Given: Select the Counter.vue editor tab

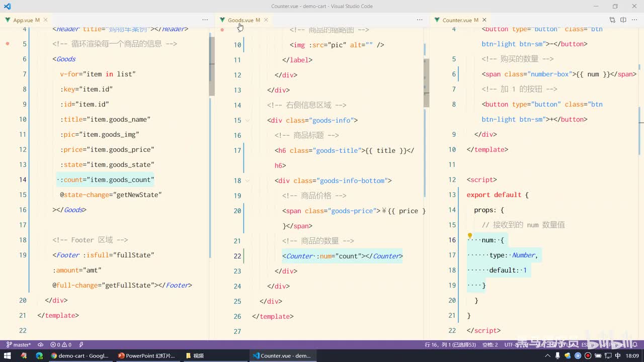Looking at the screenshot, I should pos(457,20).
